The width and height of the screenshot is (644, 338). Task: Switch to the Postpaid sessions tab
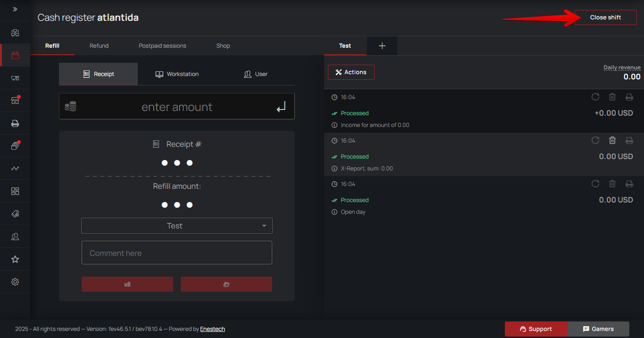click(x=162, y=46)
